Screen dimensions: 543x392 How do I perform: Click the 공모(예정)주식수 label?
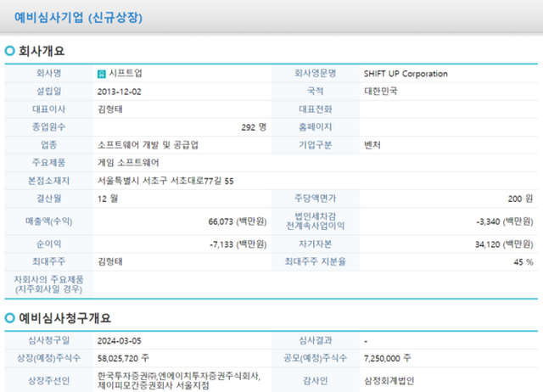(315, 358)
